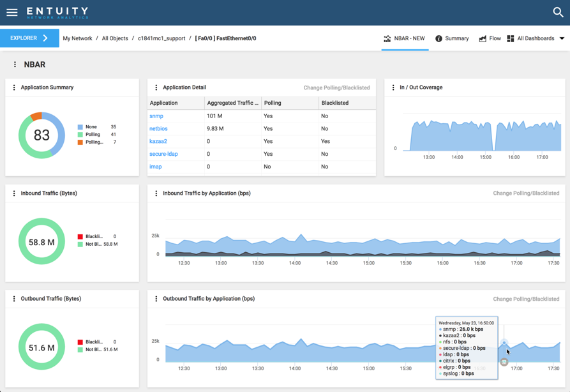Toggle Inbound Traffic green Not Blacklisted swatch

point(80,245)
